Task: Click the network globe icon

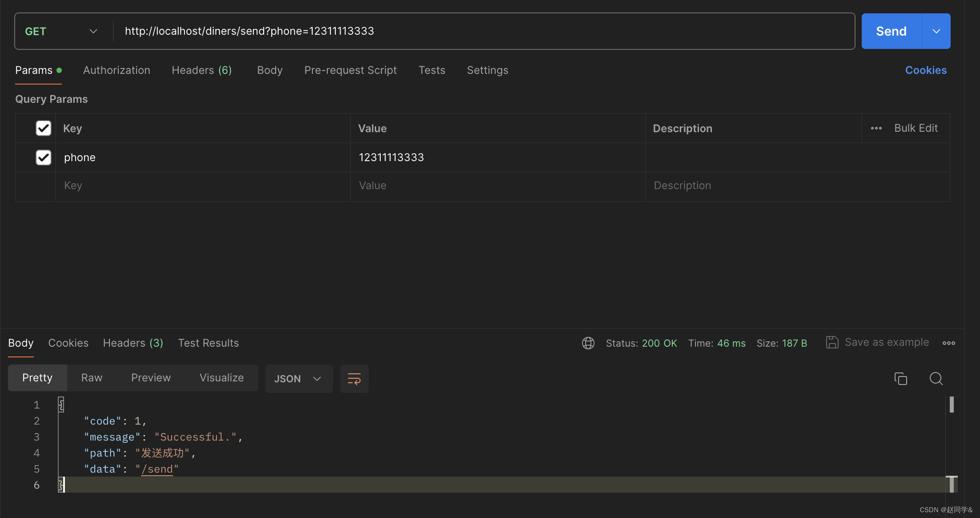Action: click(588, 343)
